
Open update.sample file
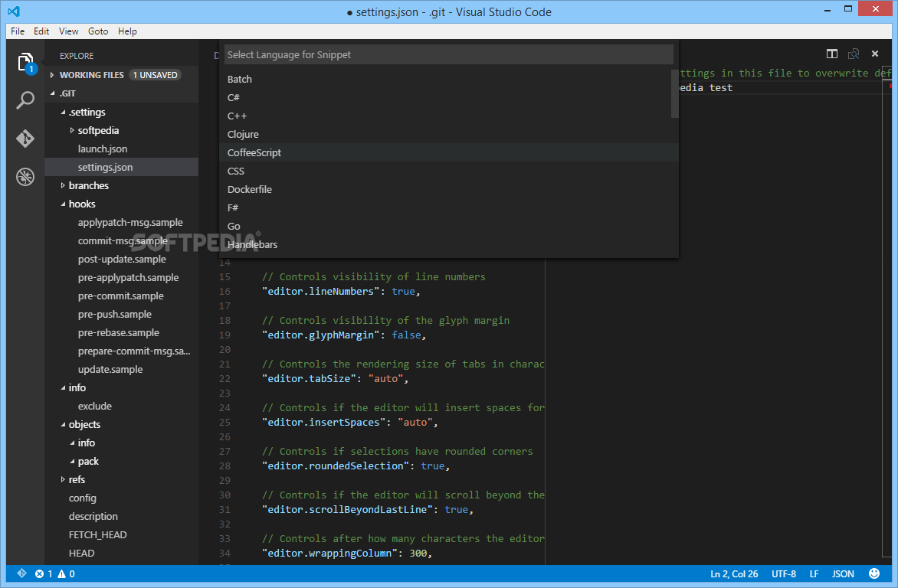pyautogui.click(x=121, y=369)
